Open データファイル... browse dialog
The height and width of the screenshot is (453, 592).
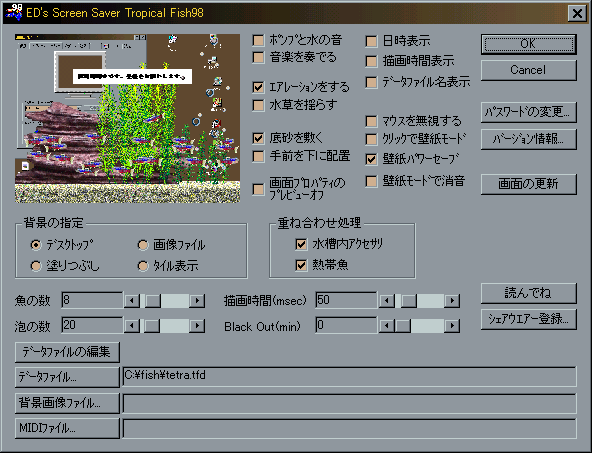pyautogui.click(x=67, y=377)
